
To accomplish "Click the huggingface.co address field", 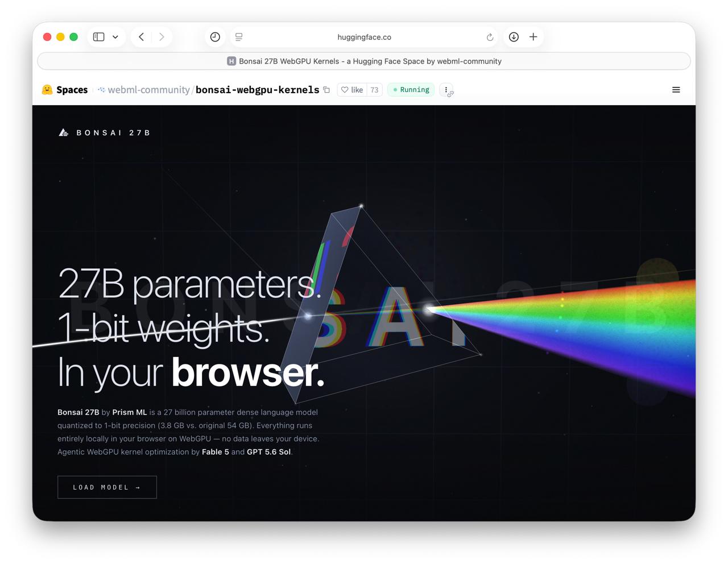I will (364, 37).
